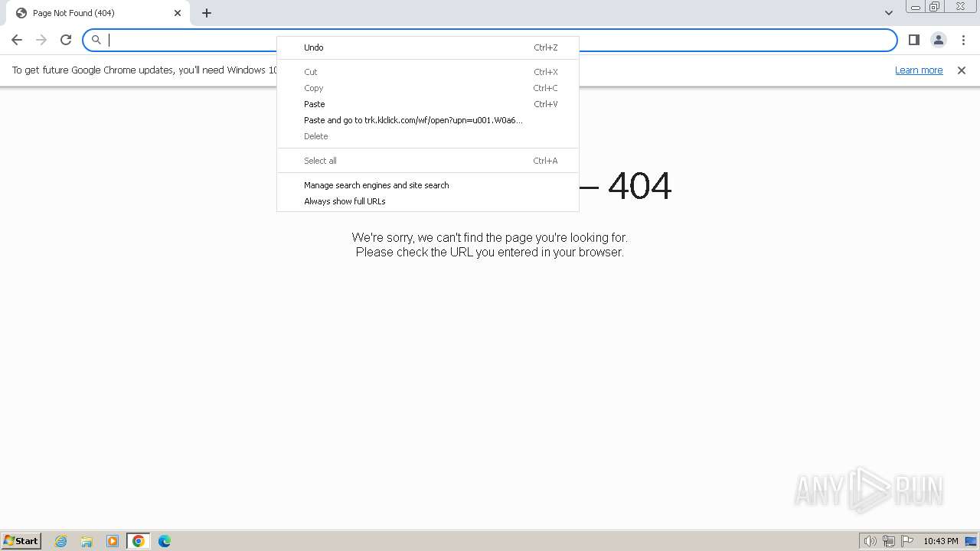
Task: Open the side panel icon
Action: pos(913,40)
